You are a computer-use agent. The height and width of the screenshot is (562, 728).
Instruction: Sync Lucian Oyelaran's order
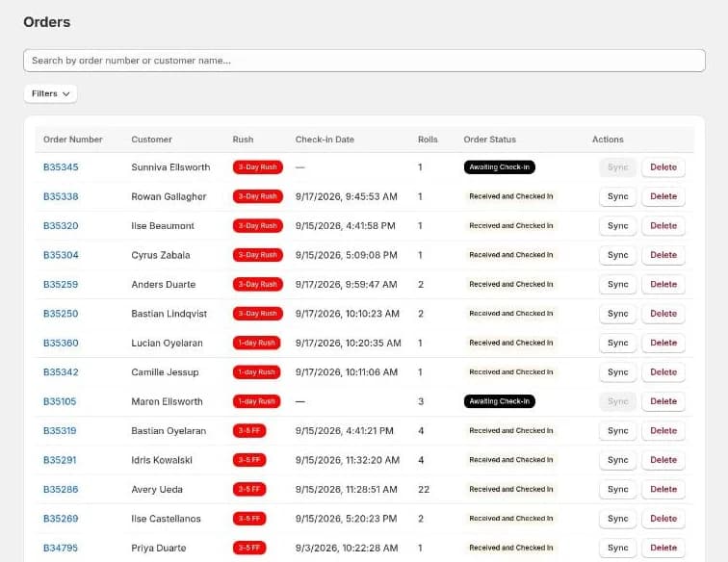click(x=618, y=343)
